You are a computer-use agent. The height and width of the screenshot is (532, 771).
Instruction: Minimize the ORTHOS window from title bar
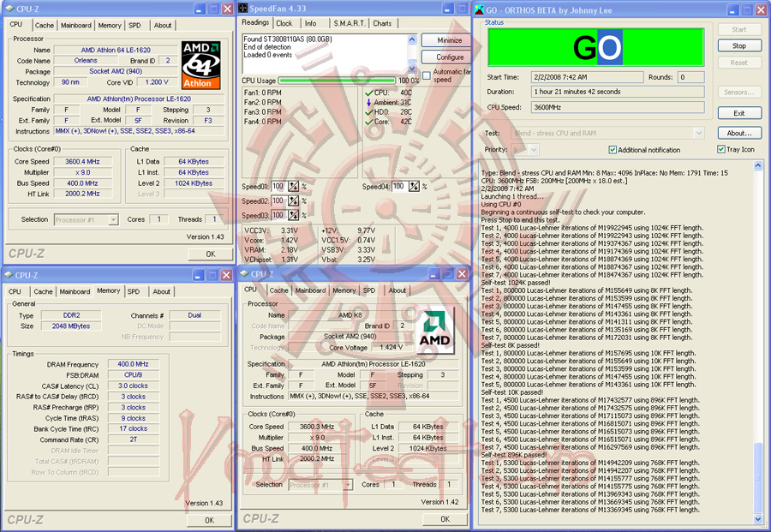click(732, 9)
